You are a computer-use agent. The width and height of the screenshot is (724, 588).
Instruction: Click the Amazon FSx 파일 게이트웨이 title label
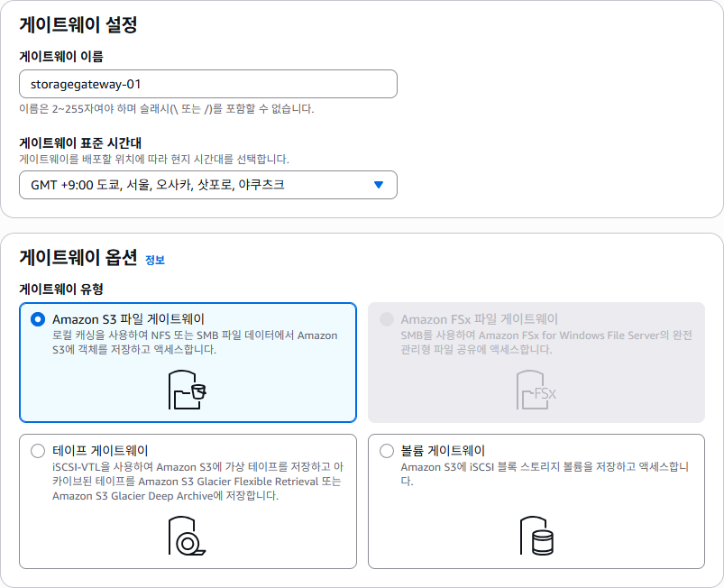tap(480, 319)
